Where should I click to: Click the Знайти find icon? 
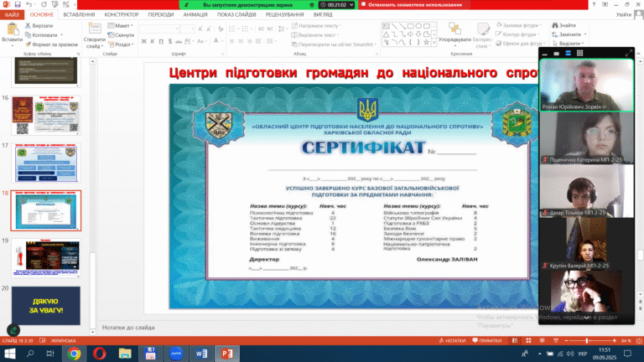[x=558, y=26]
